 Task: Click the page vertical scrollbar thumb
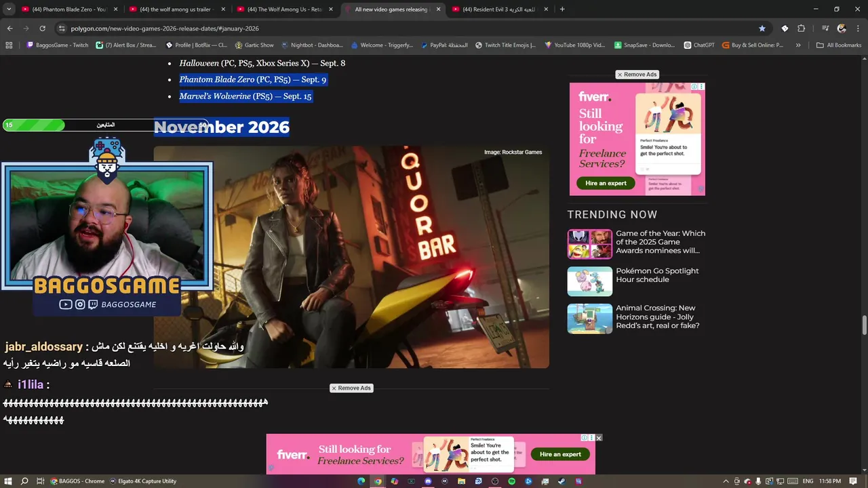tap(864, 325)
